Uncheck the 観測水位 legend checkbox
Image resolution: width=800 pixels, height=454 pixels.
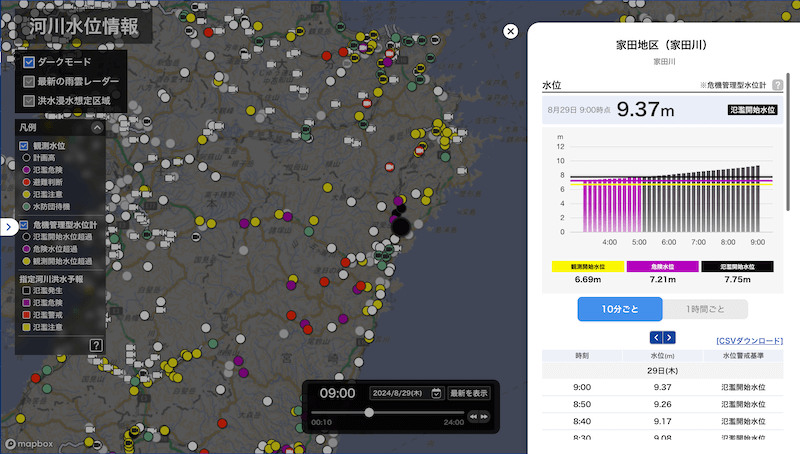click(x=24, y=146)
